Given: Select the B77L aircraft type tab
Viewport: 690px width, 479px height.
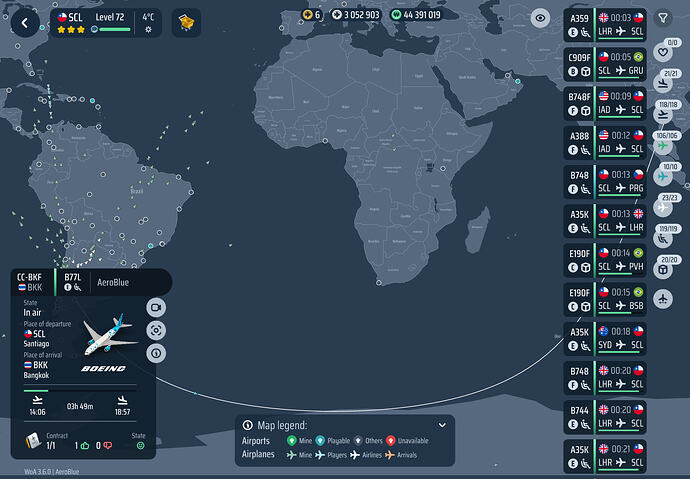Looking at the screenshot, I should [x=73, y=282].
